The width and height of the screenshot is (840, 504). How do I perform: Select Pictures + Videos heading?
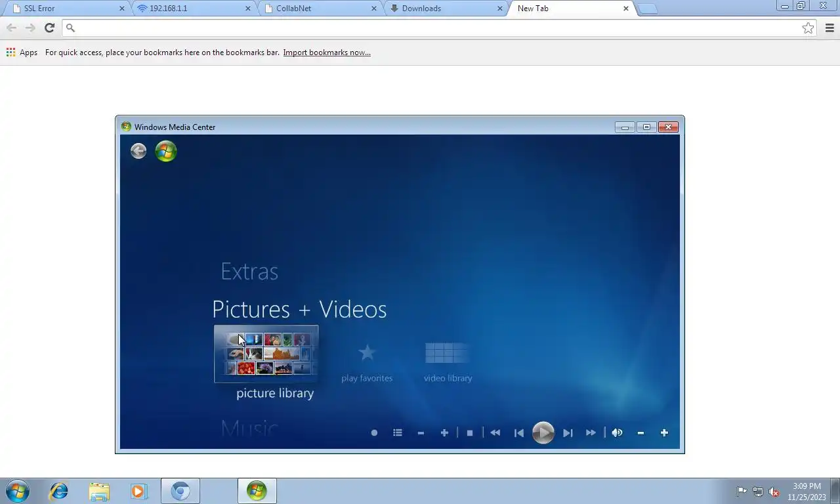click(299, 309)
